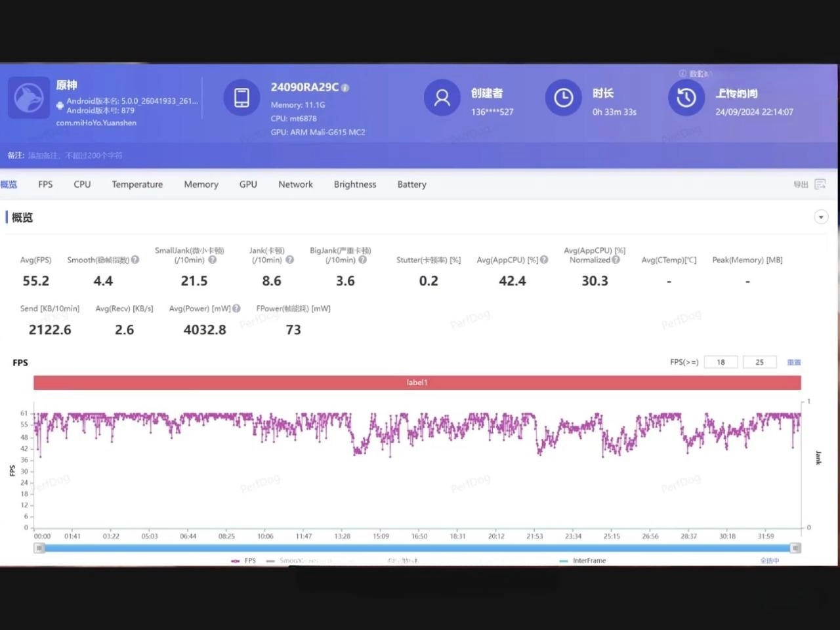Image resolution: width=840 pixels, height=630 pixels.
Task: Click the creator ID 136****527
Action: click(x=492, y=112)
